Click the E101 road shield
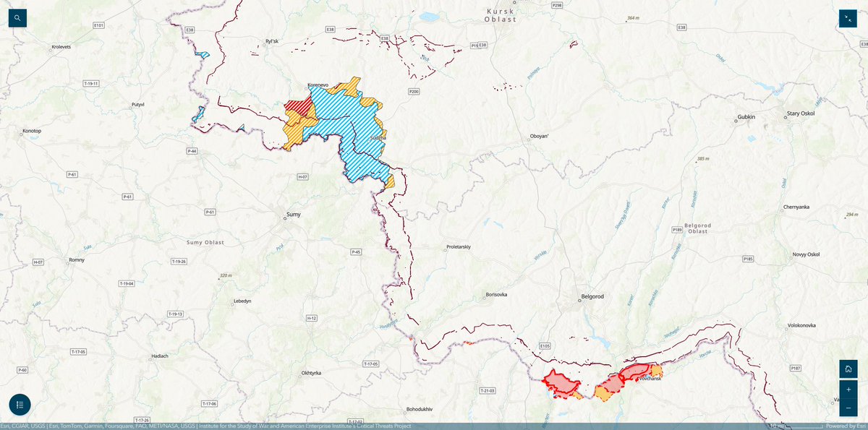Image resolution: width=868 pixels, height=430 pixels. (99, 26)
